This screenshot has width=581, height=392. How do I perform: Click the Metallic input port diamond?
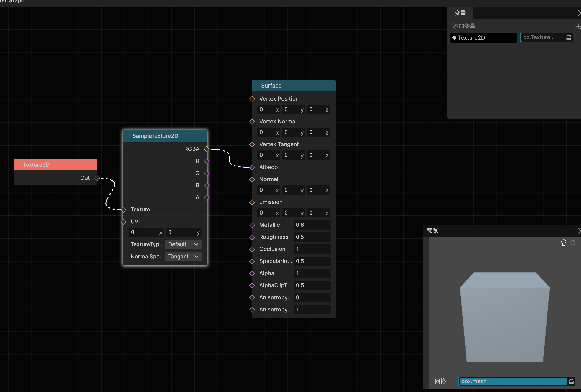pyautogui.click(x=252, y=225)
